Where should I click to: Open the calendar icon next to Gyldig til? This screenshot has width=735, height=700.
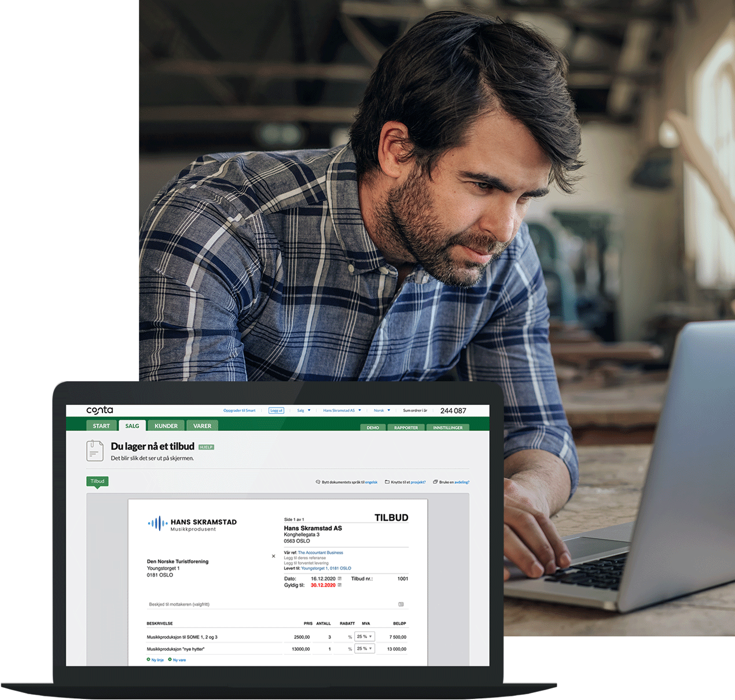pyautogui.click(x=340, y=585)
